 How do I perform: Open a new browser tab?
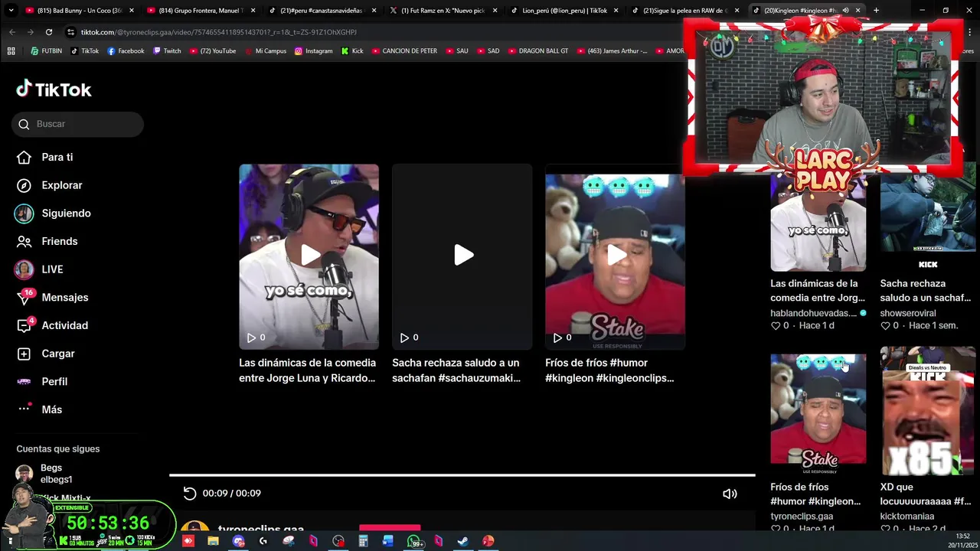876,11
